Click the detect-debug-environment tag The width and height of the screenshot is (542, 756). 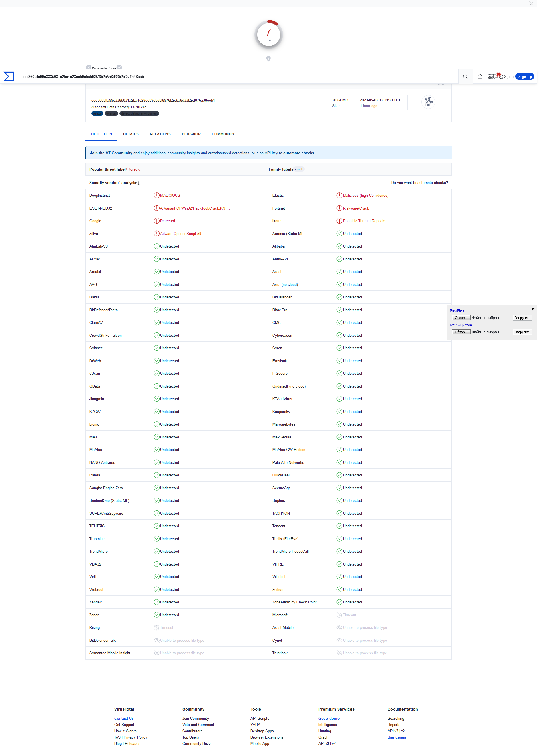[x=139, y=113]
